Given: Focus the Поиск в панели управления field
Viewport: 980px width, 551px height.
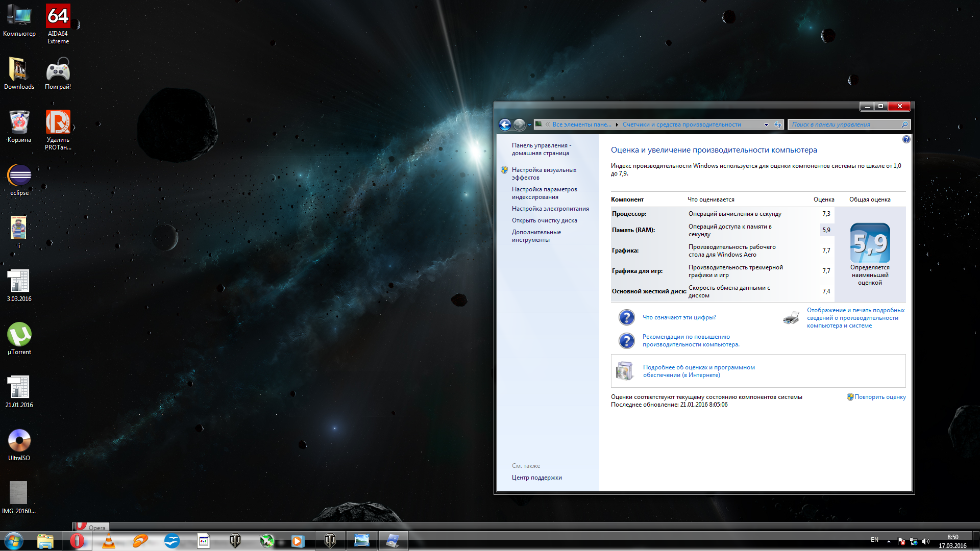Looking at the screenshot, I should (848, 124).
